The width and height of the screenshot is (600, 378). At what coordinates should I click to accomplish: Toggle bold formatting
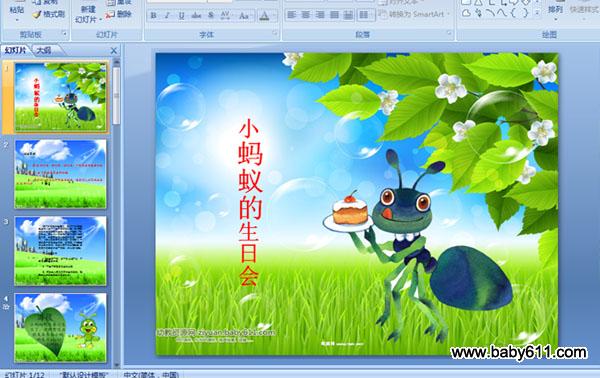point(153,16)
